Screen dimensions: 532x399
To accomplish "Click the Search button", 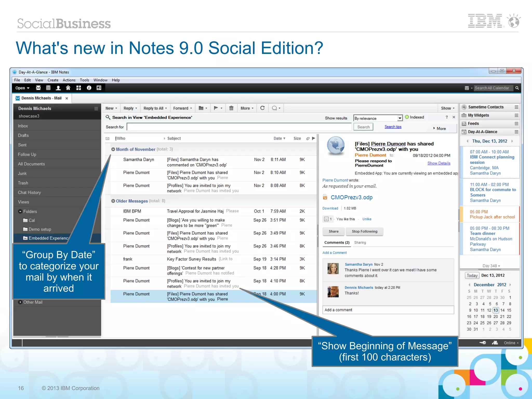I will click(x=363, y=127).
